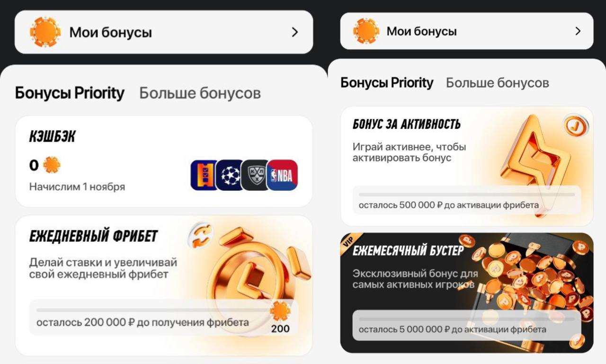Select the KHL hockey league icon

pos(256,175)
